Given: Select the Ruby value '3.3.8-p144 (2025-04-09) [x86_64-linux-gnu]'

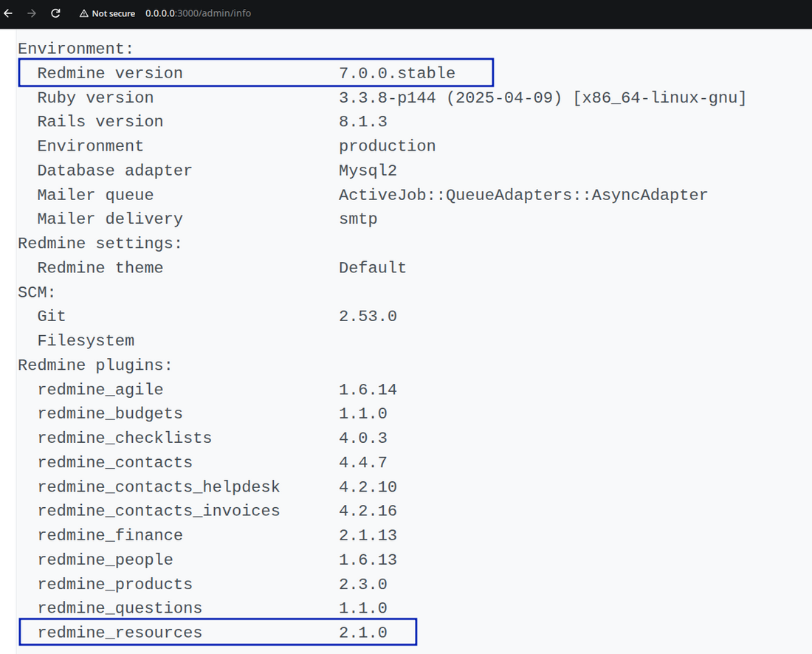Looking at the screenshot, I should point(543,97).
